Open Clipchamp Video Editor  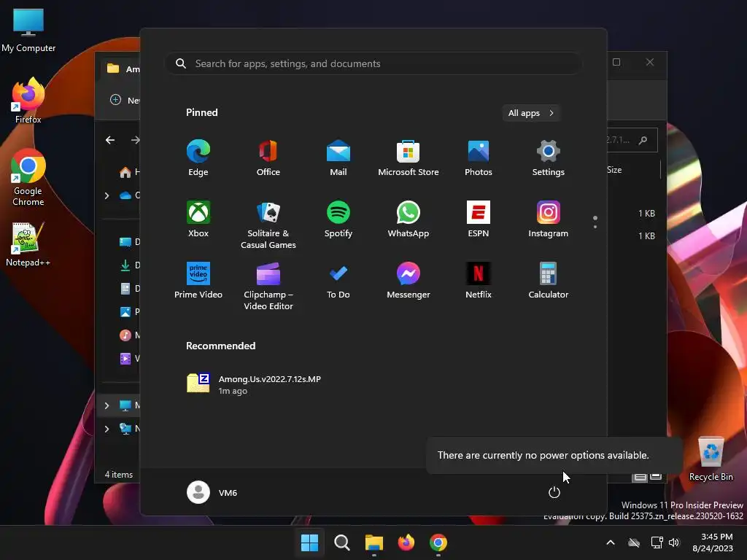(268, 286)
